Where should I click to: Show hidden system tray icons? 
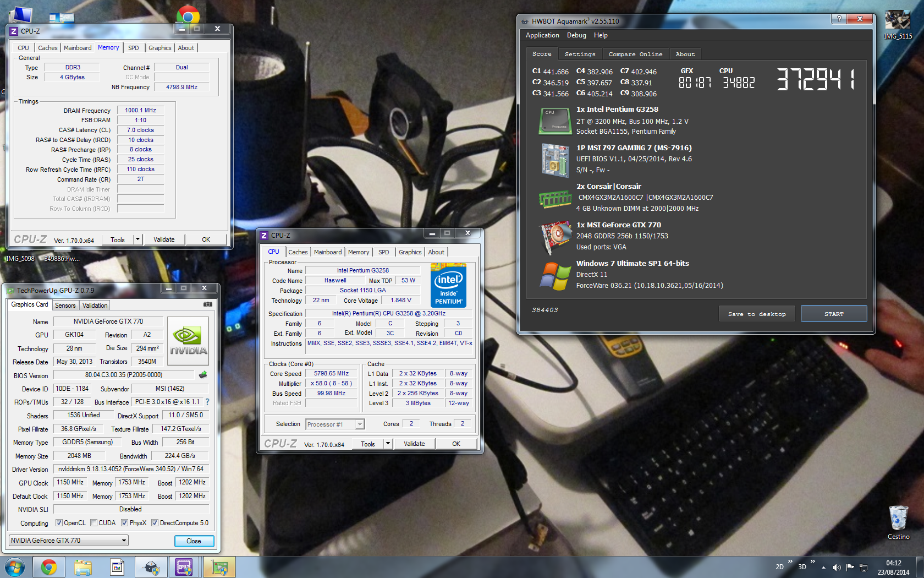(x=823, y=568)
